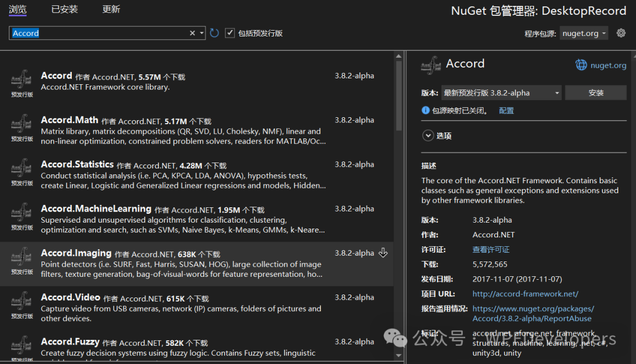Open NuGet settings gear icon
This screenshot has width=636, height=364.
pos(621,33)
